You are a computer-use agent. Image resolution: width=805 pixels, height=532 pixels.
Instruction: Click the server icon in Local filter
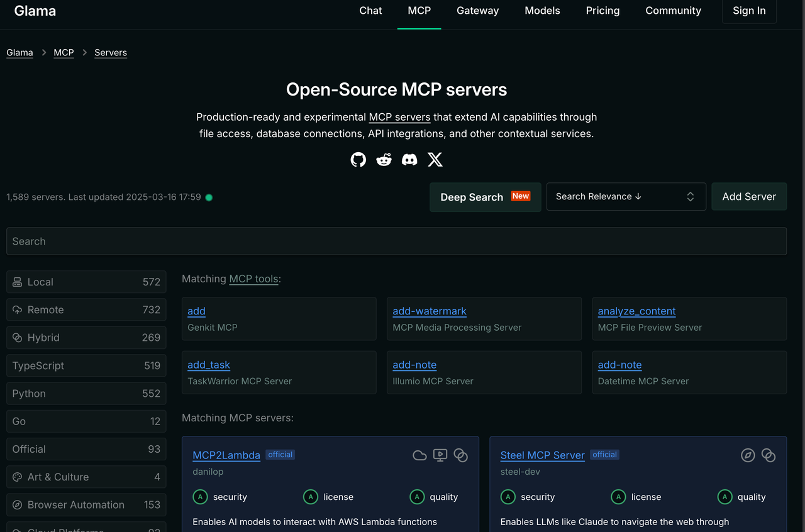point(18,282)
